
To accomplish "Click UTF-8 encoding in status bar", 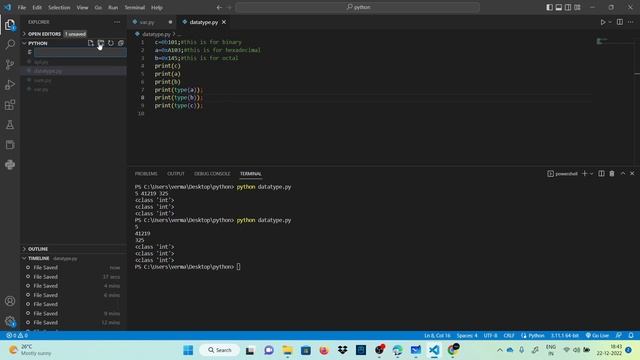I will pos(490,336).
